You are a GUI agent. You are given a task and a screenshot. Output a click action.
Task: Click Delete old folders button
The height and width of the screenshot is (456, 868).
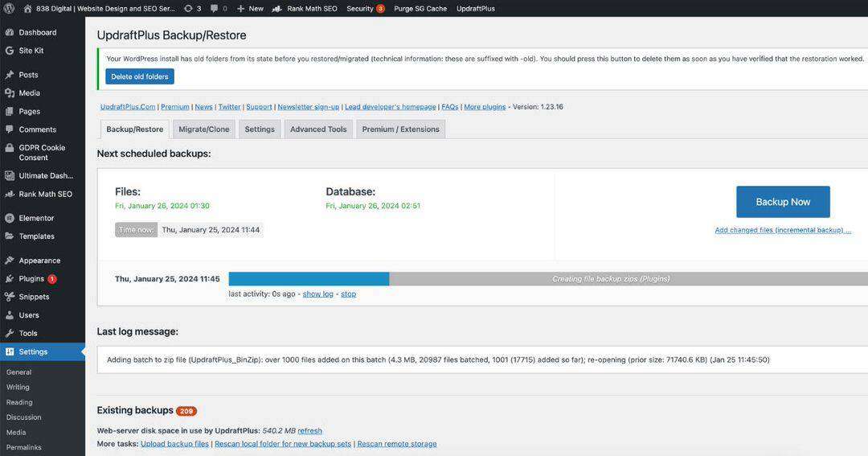point(140,76)
